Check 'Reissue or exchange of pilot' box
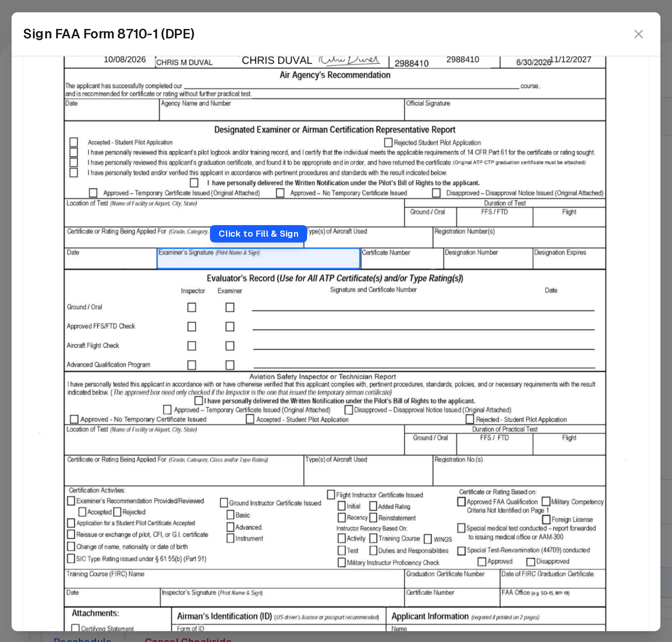Screen dimensions: 672x642 71,534
